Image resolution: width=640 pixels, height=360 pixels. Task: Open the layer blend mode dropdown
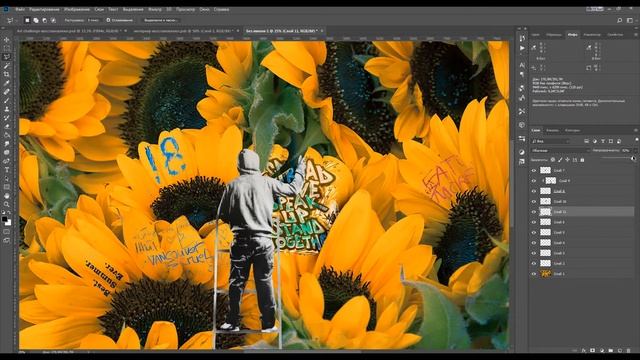pyautogui.click(x=560, y=150)
